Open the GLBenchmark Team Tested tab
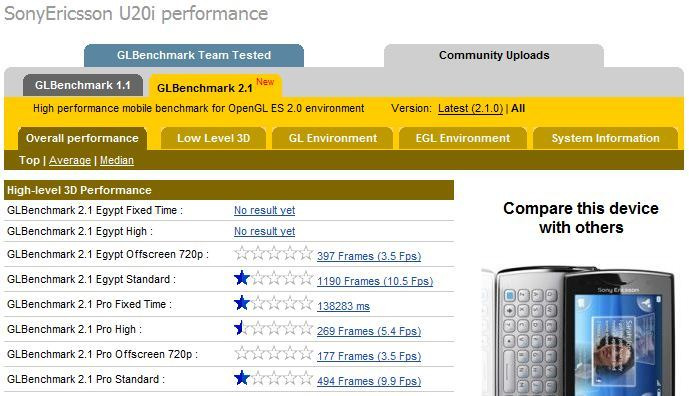 (194, 55)
